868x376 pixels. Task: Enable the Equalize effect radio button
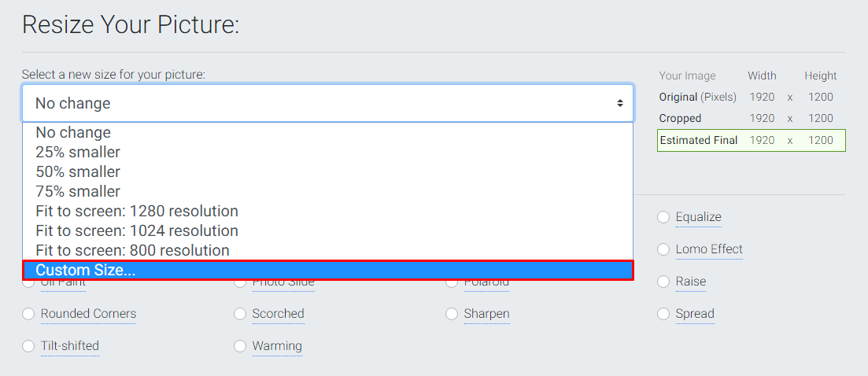tap(663, 217)
